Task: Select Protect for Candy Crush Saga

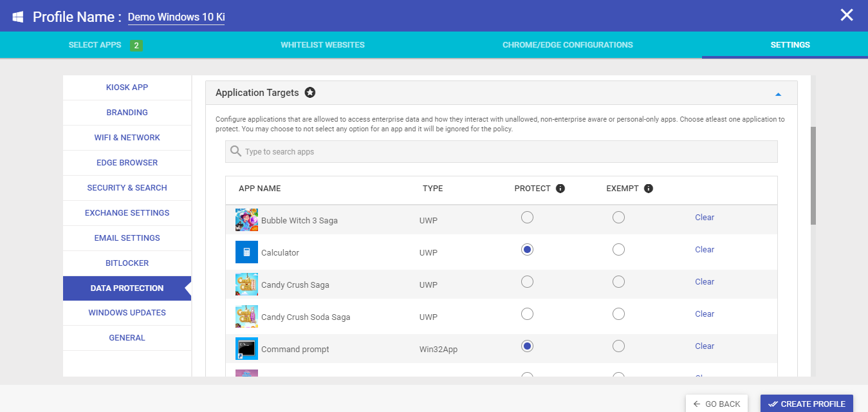Action: [527, 281]
